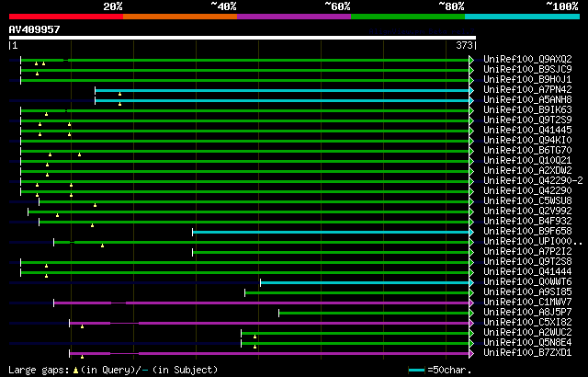Select the UniRef100_Q9T2S8 label
The width and height of the screenshot is (588, 377).
[x=527, y=262]
